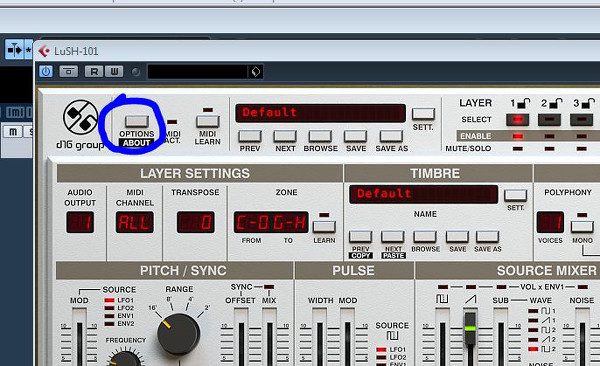Enable the Write automation W button
The image size is (600, 366).
point(114,72)
